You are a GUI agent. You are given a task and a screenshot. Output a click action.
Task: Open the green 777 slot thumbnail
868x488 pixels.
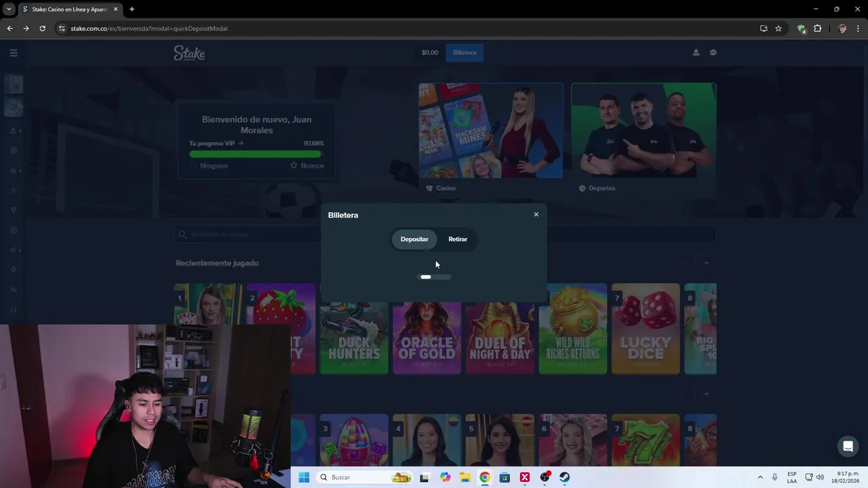coord(646,441)
